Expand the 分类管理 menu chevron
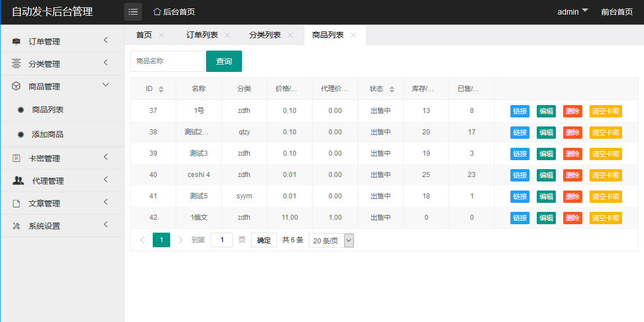This screenshot has width=644, height=322. [106, 62]
